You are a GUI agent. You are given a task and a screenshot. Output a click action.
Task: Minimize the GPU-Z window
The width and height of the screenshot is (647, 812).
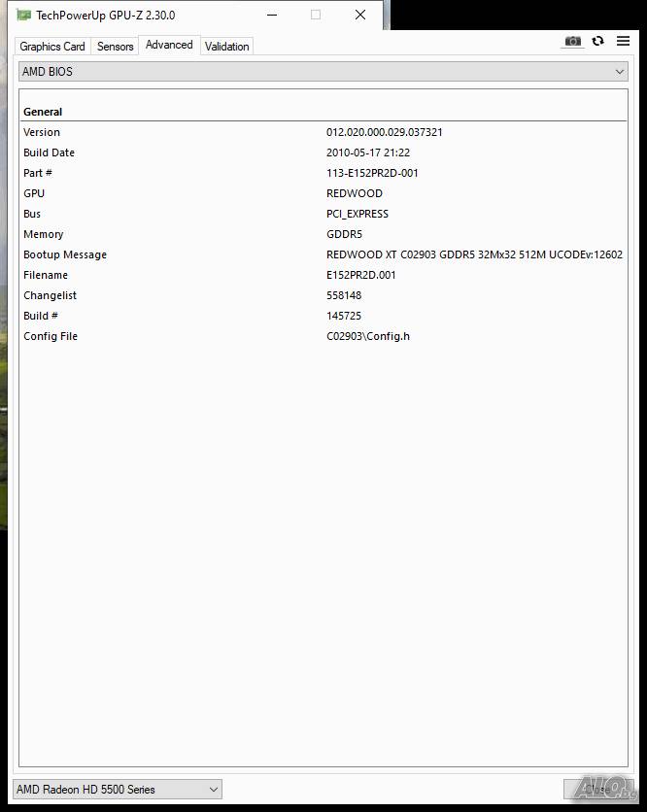click(272, 15)
